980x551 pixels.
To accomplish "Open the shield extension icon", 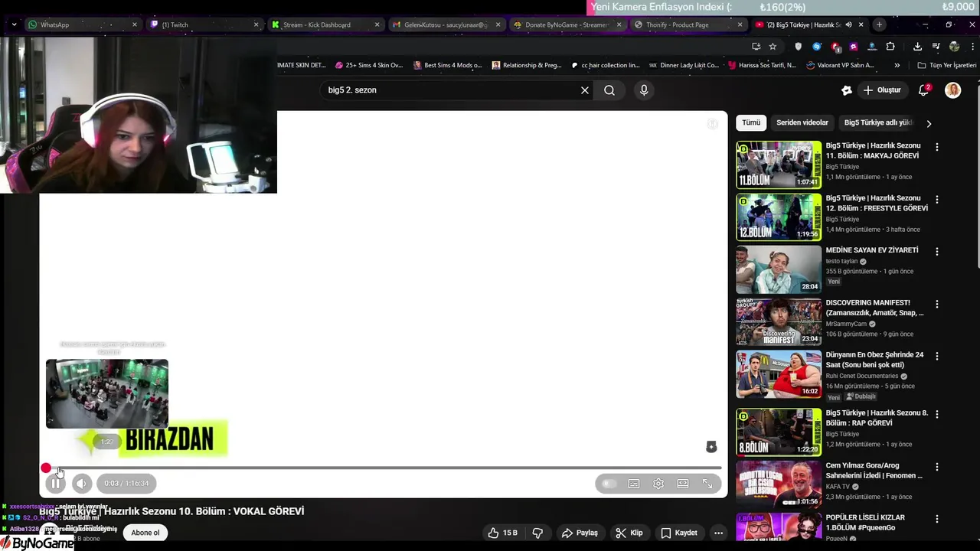I will click(x=799, y=47).
